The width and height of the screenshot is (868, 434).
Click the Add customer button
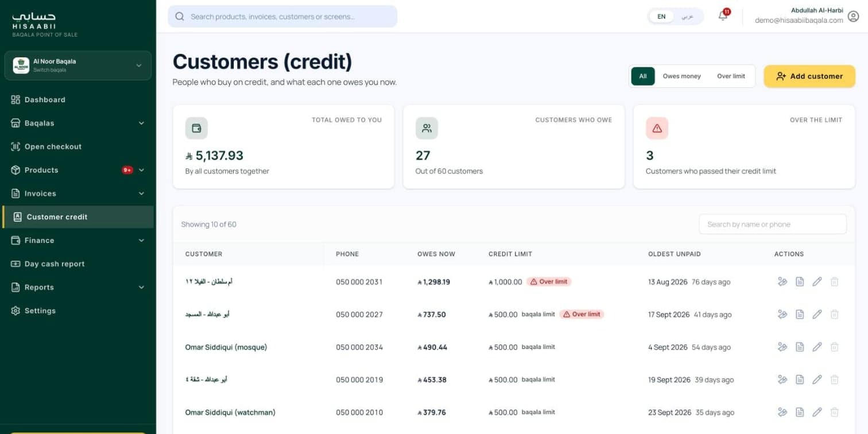pyautogui.click(x=809, y=76)
